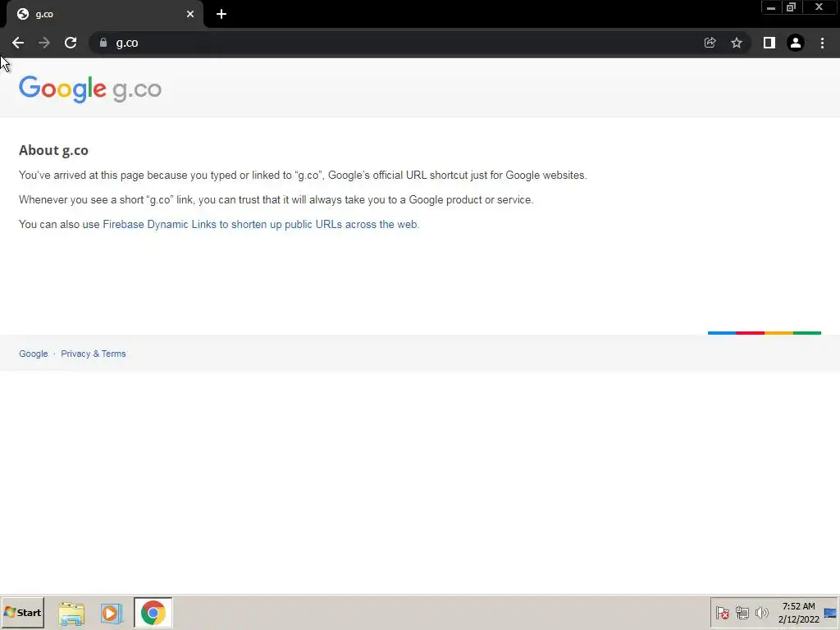Open the side panel icon

pyautogui.click(x=769, y=43)
